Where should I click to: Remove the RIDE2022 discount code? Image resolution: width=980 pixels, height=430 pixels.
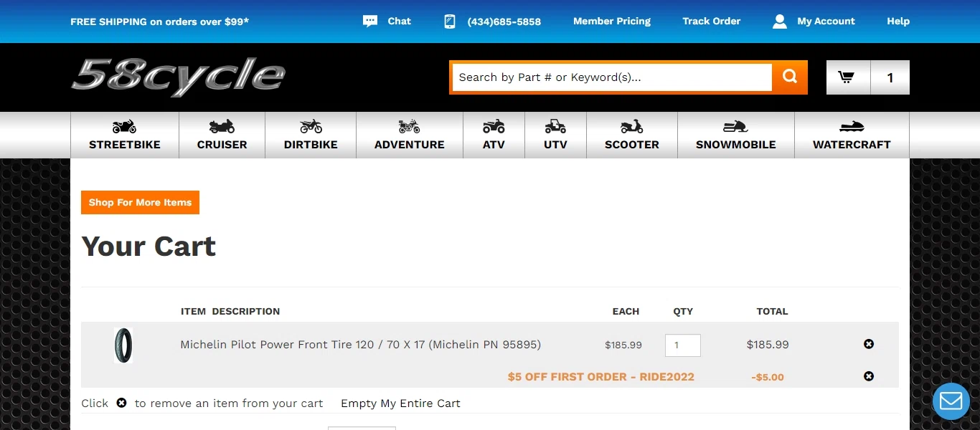pyautogui.click(x=869, y=376)
